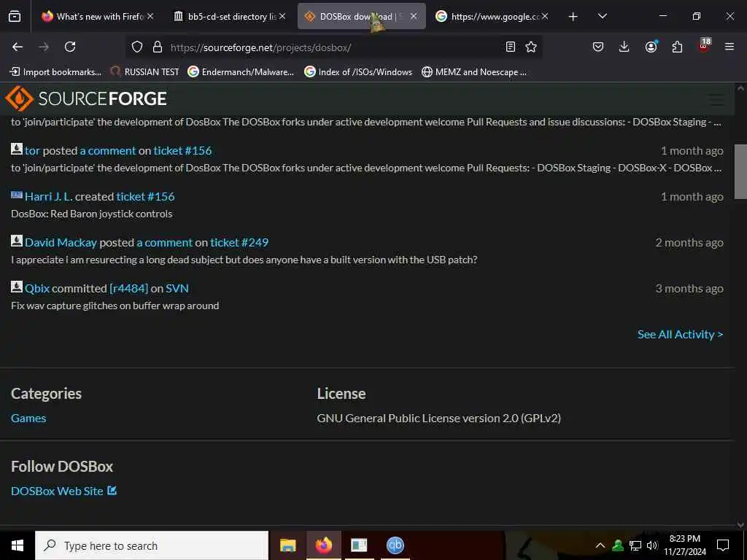
Task: Open ticket #156 in Harri J. L. row
Action: (145, 197)
